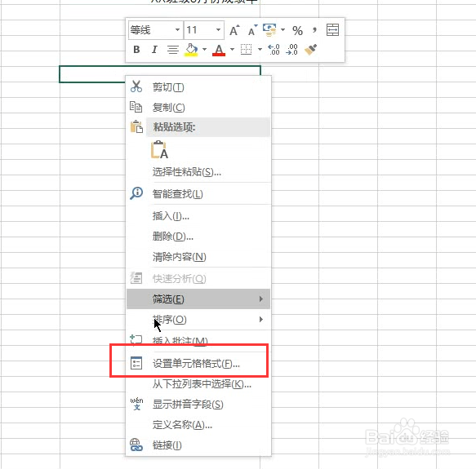Choose 删除(D)... delete option
Viewport: 476px width, 469px height.
(x=198, y=236)
